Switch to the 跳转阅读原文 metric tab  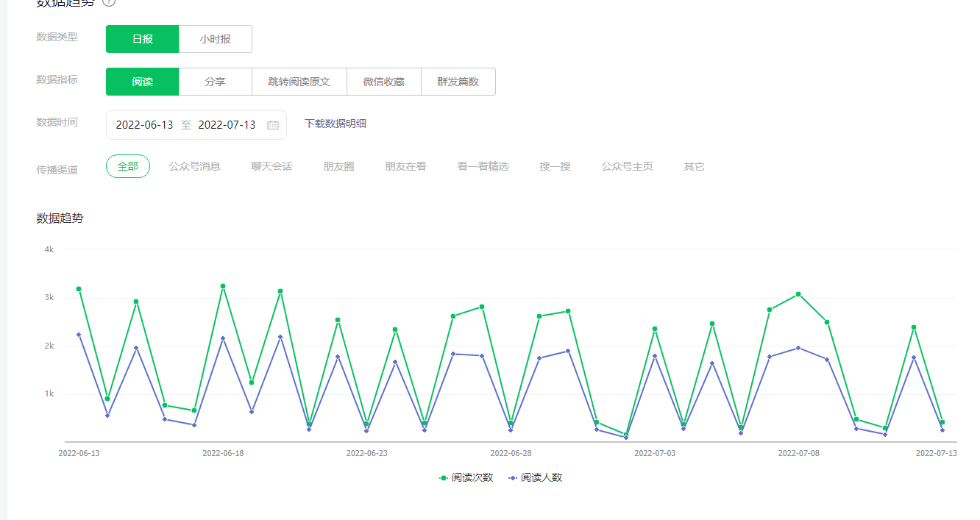[299, 82]
